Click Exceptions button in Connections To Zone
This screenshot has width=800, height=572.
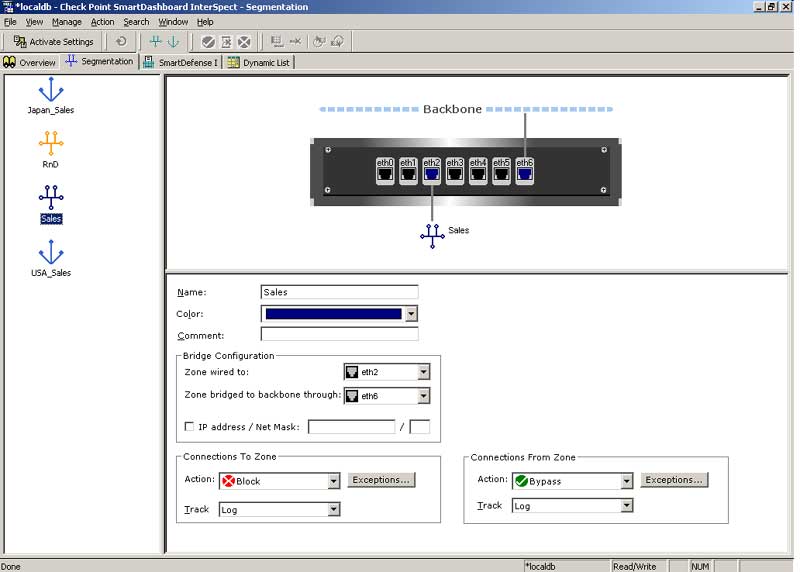coord(381,480)
